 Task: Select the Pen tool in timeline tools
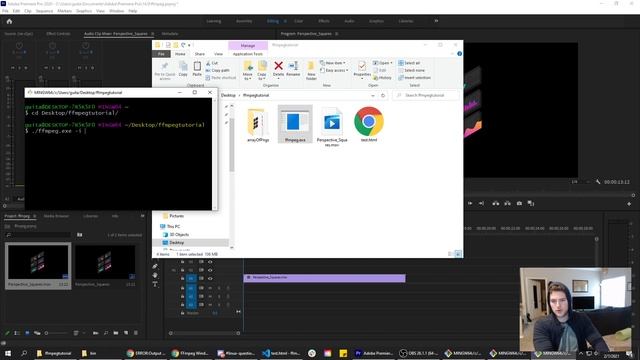pos(155,266)
